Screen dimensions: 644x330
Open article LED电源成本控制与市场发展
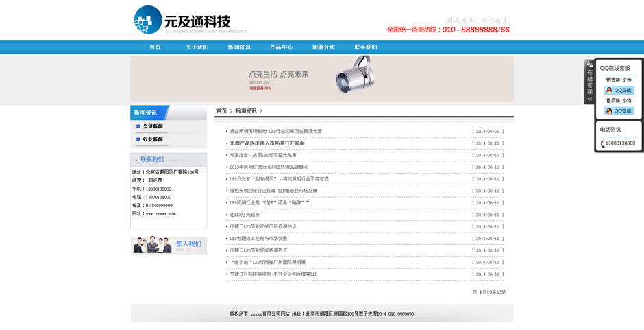(x=258, y=239)
